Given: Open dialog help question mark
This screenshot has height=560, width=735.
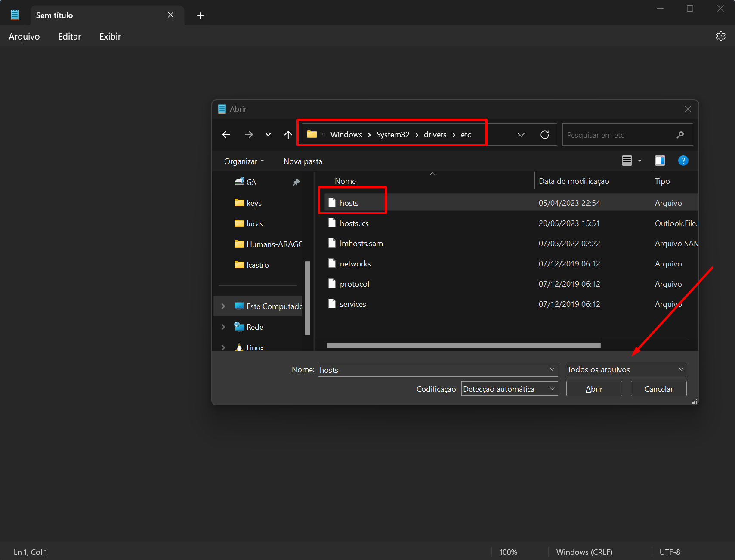Looking at the screenshot, I should coord(682,161).
